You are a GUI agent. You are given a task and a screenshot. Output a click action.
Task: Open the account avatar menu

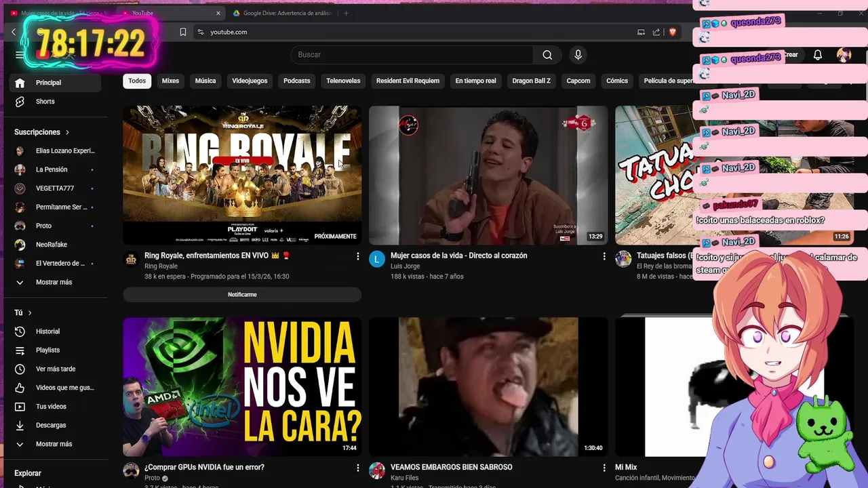point(844,55)
